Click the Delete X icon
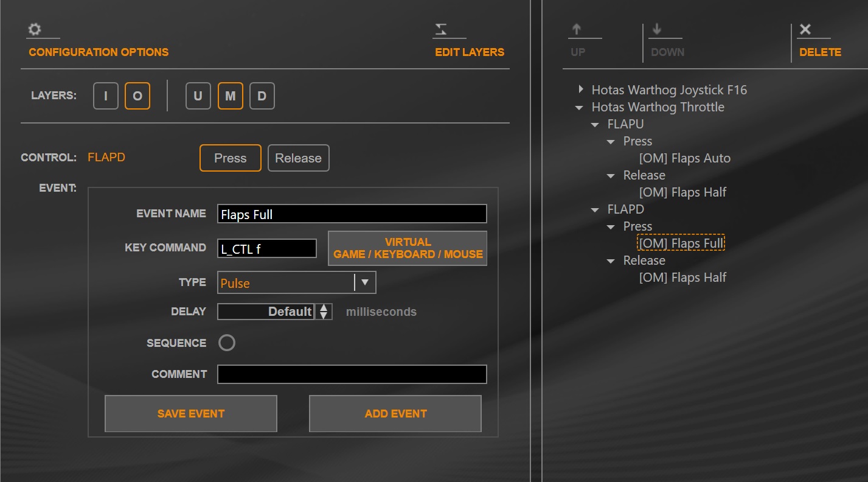Viewport: 868px width, 482px height. 805,29
